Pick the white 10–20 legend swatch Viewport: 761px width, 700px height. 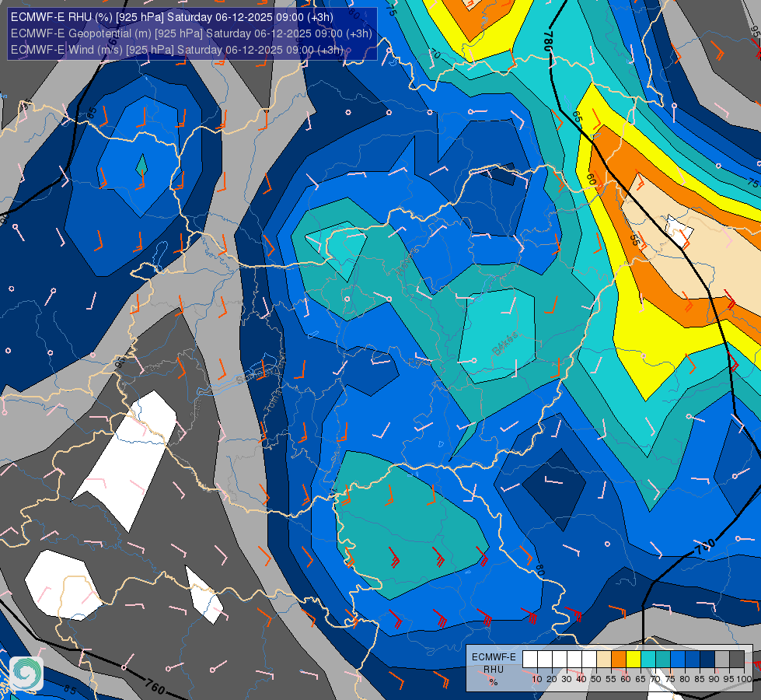click(x=545, y=660)
